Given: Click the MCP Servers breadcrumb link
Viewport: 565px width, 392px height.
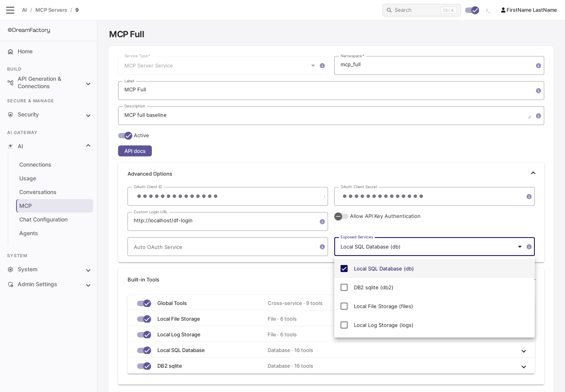Looking at the screenshot, I should pos(51,10).
